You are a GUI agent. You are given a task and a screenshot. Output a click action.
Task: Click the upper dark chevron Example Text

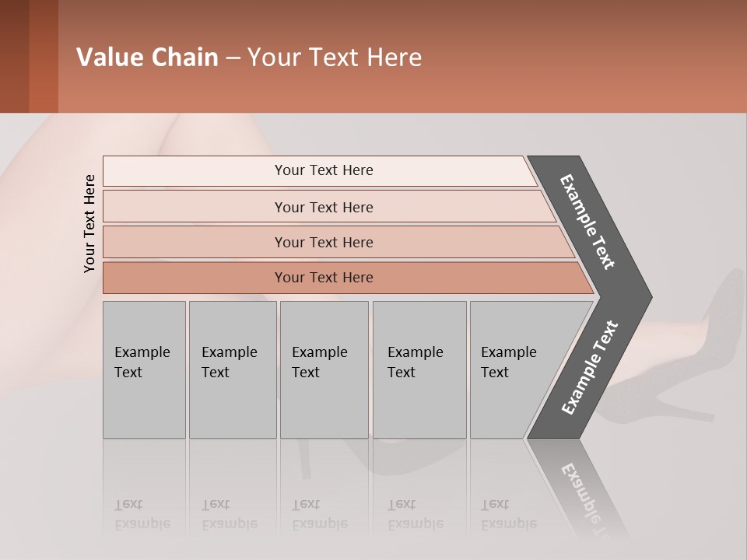[587, 222]
